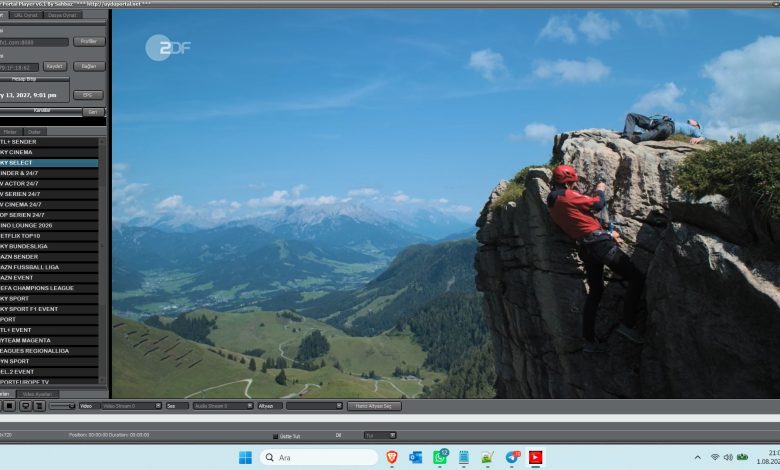Select SKY SPORT F1 EVENT category

[49, 309]
